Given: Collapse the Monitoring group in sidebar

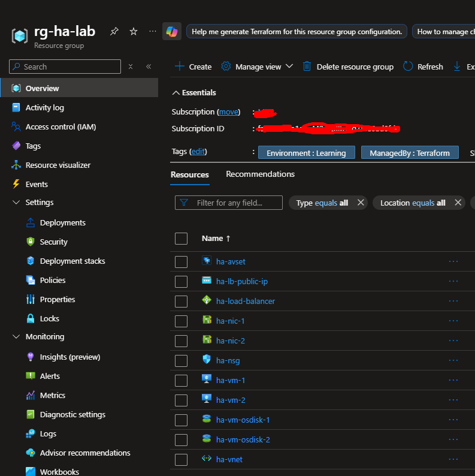Looking at the screenshot, I should pos(16,337).
